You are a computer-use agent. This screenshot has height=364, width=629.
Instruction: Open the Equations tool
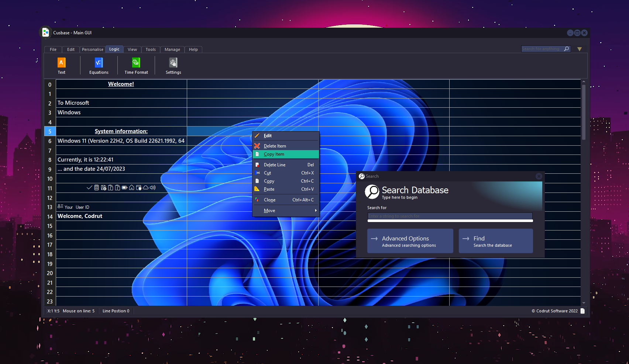pyautogui.click(x=99, y=66)
